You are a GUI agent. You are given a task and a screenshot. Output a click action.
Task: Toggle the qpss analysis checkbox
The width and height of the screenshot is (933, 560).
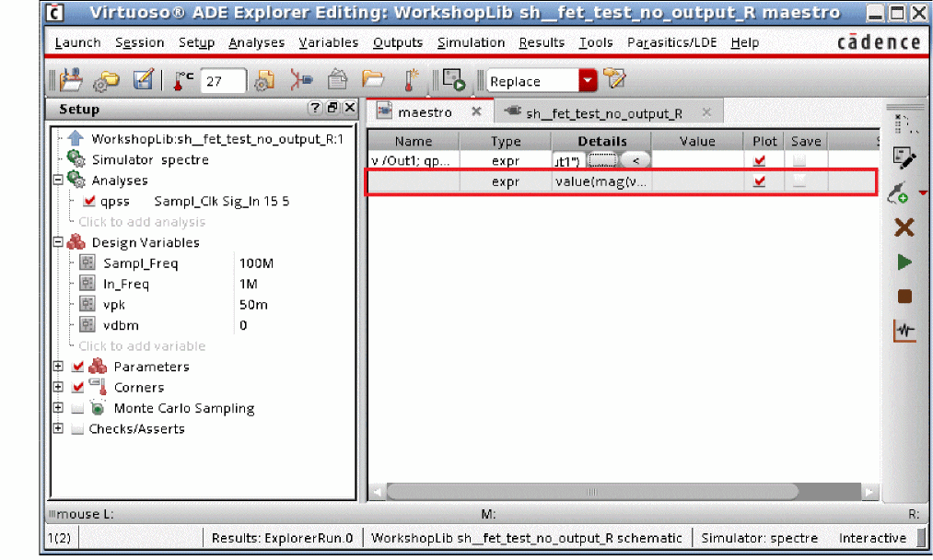pos(89,201)
